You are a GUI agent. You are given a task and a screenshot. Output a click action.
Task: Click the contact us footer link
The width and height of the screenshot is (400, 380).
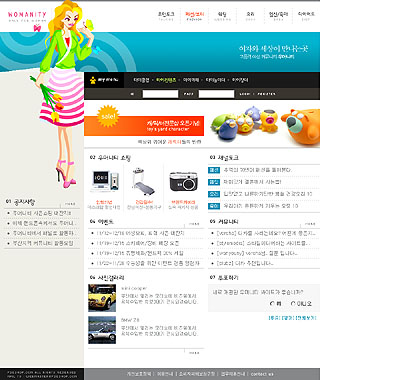tap(262, 374)
